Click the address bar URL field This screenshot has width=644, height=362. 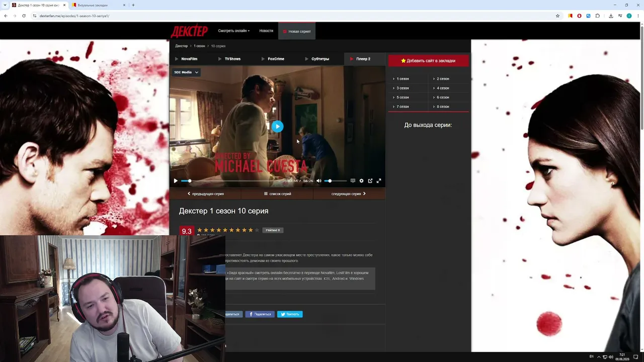click(x=292, y=16)
